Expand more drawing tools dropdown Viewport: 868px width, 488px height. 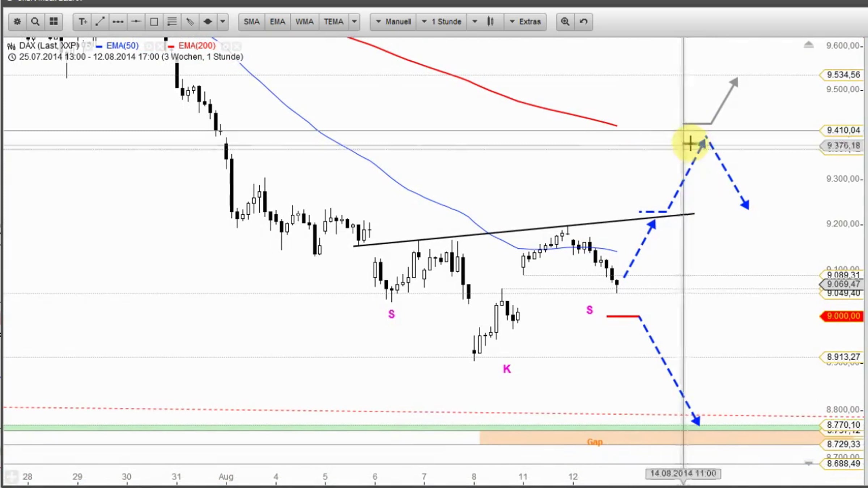(223, 22)
